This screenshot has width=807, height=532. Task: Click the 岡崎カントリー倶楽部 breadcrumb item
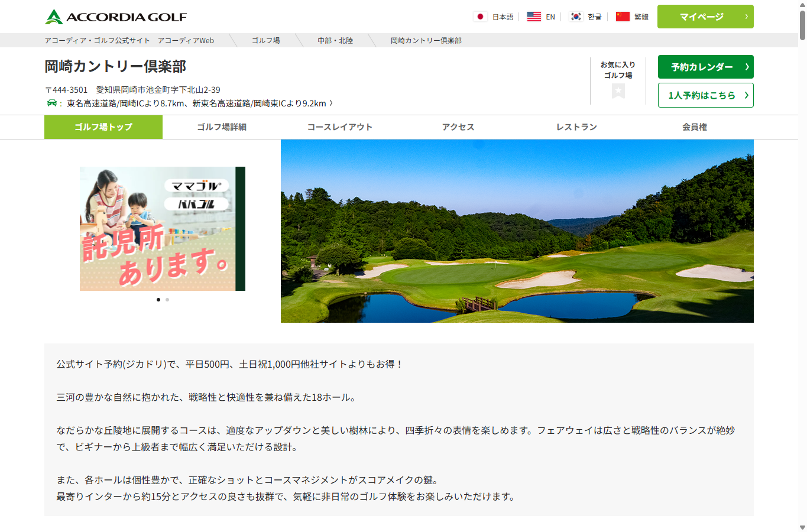pyautogui.click(x=426, y=41)
